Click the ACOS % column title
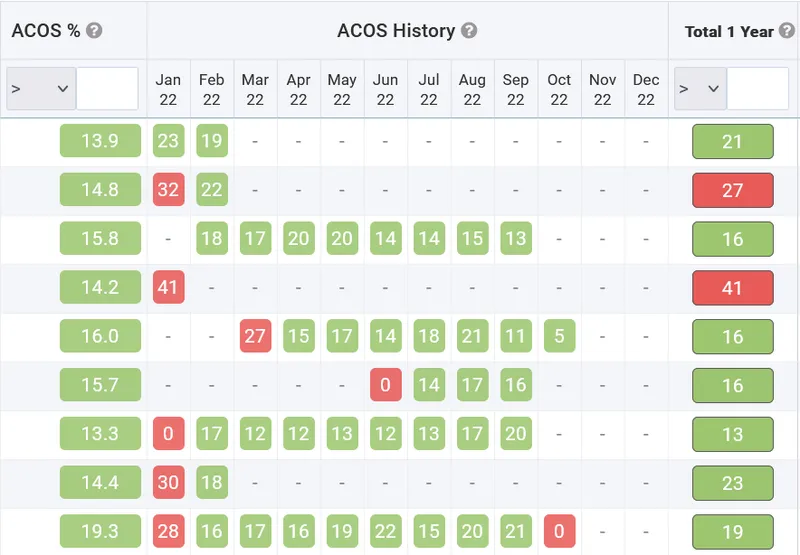 (x=46, y=31)
